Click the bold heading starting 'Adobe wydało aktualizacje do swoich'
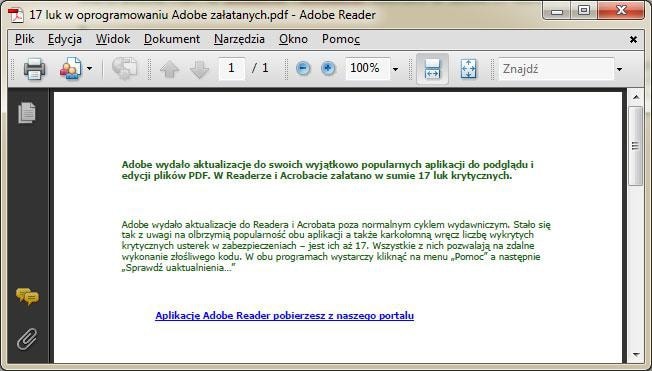Viewport: 652px width, 371px height. tap(328, 170)
